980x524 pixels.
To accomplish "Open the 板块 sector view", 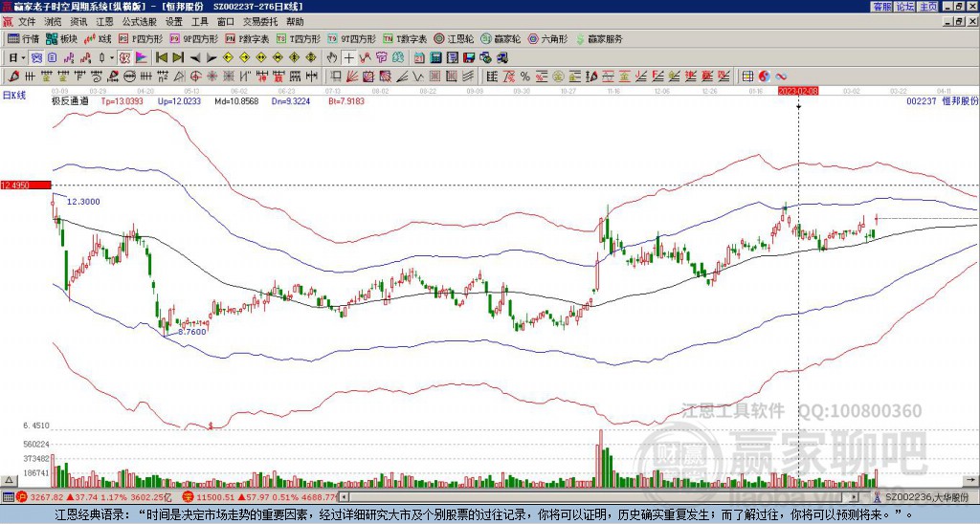I will 61,39.
